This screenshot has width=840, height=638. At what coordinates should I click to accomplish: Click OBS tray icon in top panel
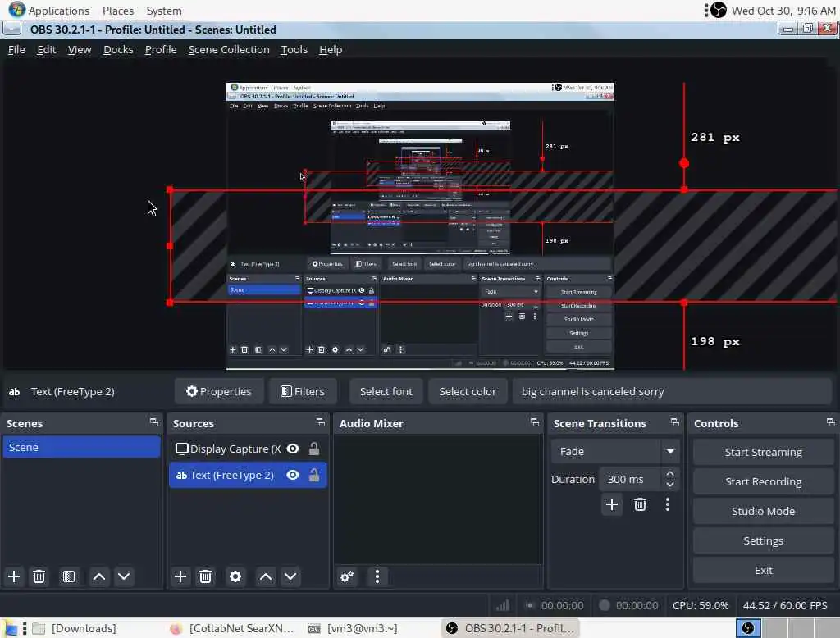[719, 10]
